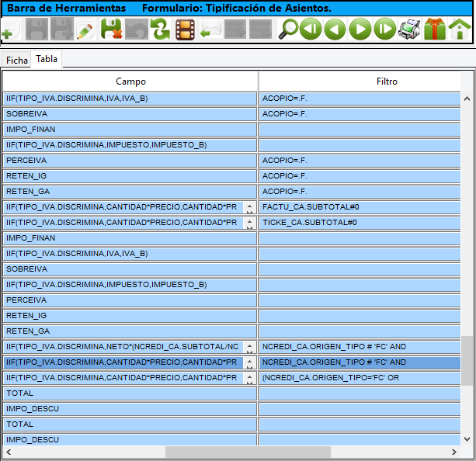Click horizontal scrollbar left arrow
Screen dimensions: 476x461
pyautogui.click(x=9, y=452)
